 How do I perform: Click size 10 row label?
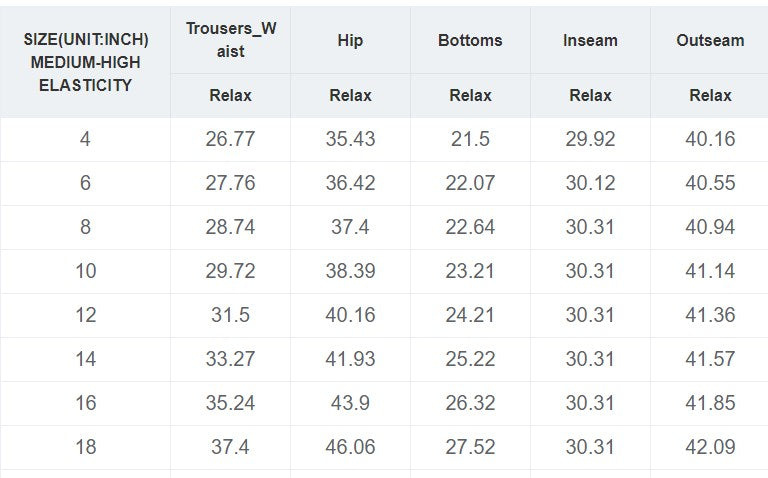point(85,271)
